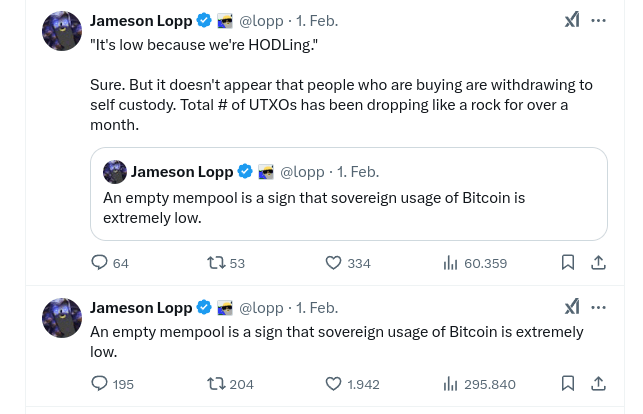Screen dimensions: 643x414
Task: View analytics showing 295.840 views
Action: 451,384
